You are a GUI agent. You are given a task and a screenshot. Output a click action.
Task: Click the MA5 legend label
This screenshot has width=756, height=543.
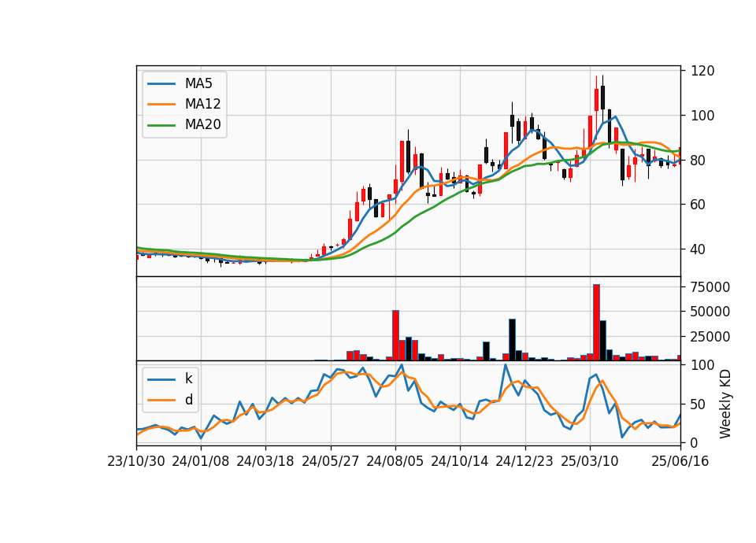(198, 83)
